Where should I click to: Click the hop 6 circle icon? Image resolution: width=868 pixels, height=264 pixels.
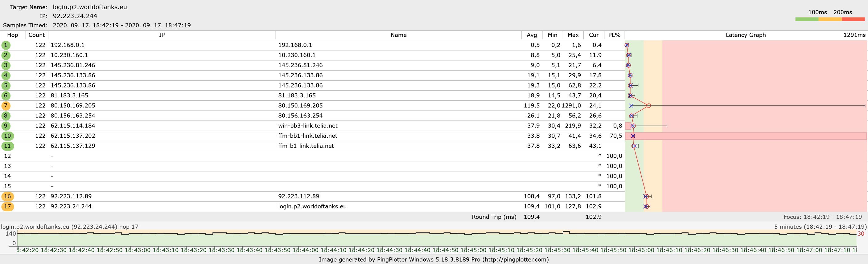pos(6,95)
